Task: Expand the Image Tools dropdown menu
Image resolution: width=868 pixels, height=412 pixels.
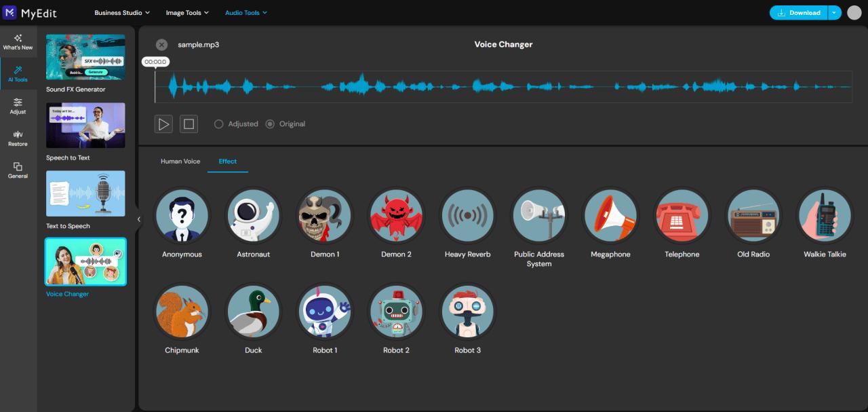Action: tap(187, 13)
